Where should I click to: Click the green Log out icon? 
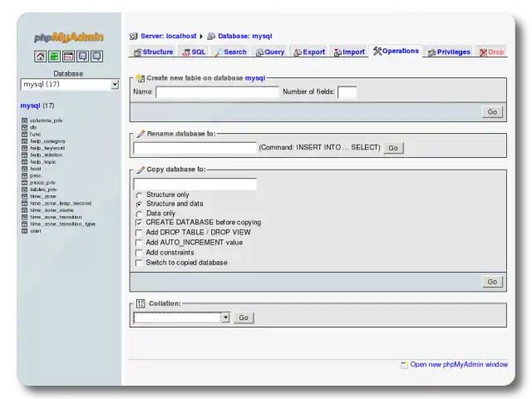click(54, 57)
